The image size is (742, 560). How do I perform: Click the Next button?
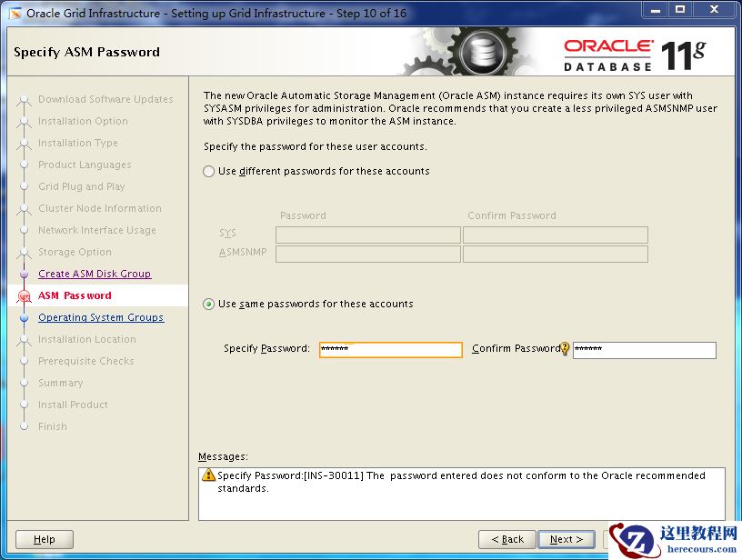(x=567, y=539)
